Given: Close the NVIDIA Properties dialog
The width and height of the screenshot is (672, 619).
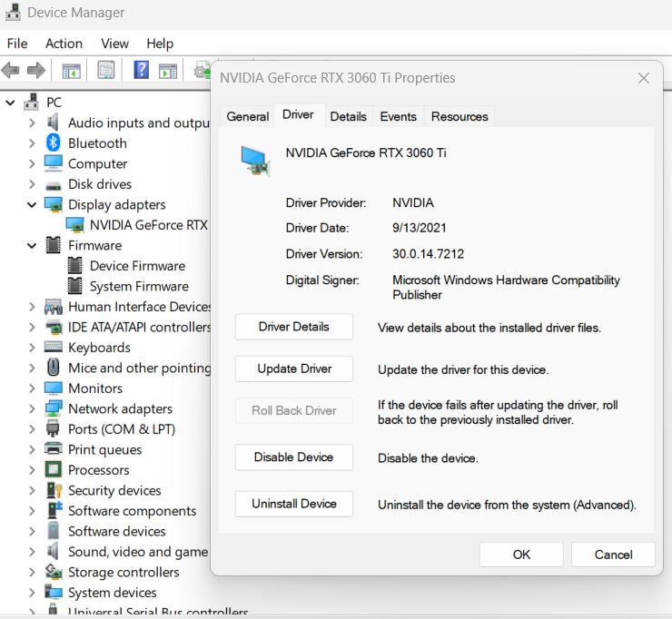Looking at the screenshot, I should point(644,78).
